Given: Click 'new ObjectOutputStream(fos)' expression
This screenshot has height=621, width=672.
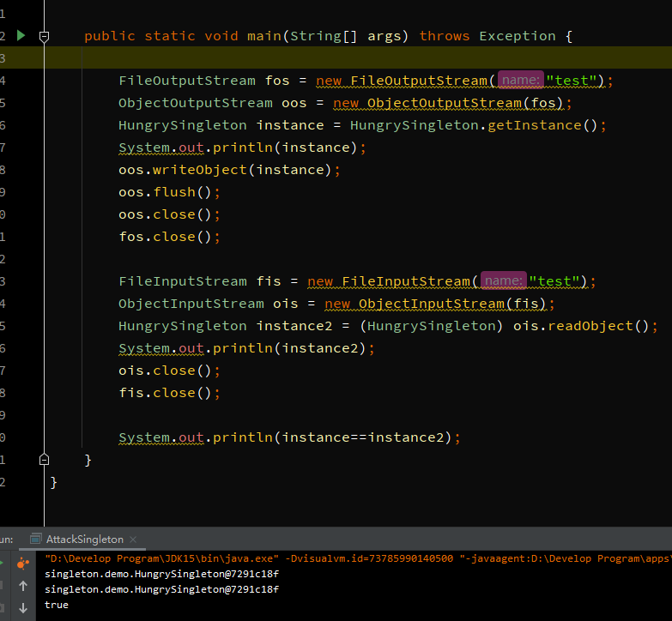Looking at the screenshot, I should (x=448, y=103).
